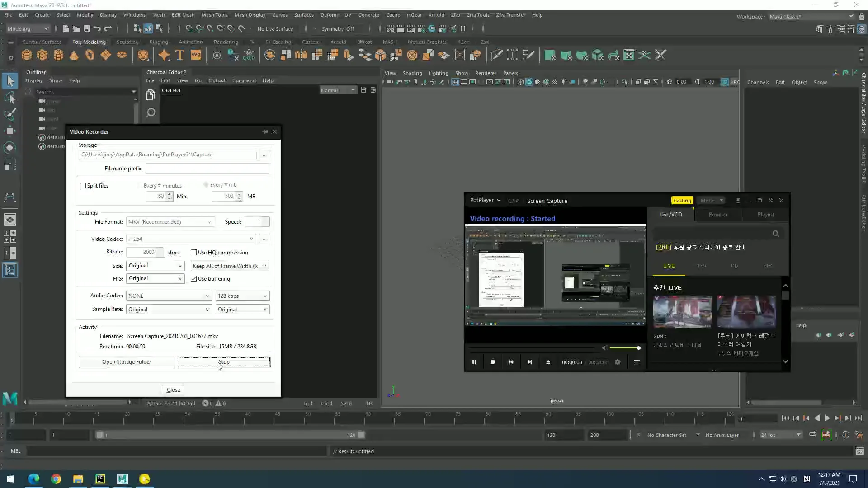Click the New scene icon
Viewport: 868px width, 488px height.
[x=66, y=28]
